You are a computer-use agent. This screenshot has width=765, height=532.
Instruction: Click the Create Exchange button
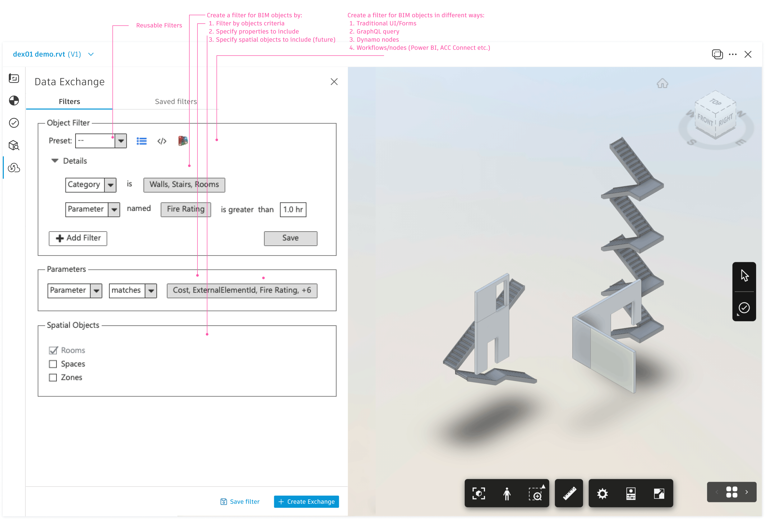click(x=306, y=501)
